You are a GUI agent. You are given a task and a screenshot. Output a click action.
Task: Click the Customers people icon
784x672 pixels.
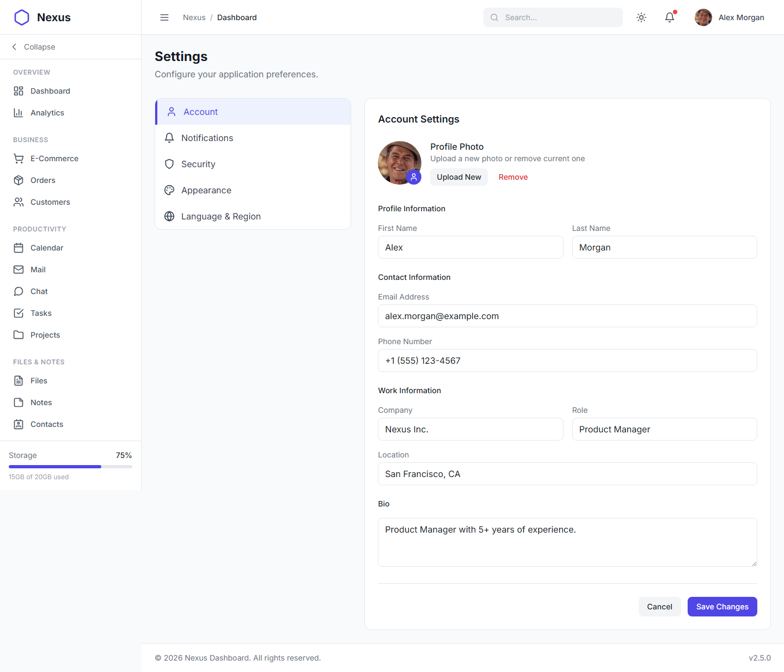point(19,202)
